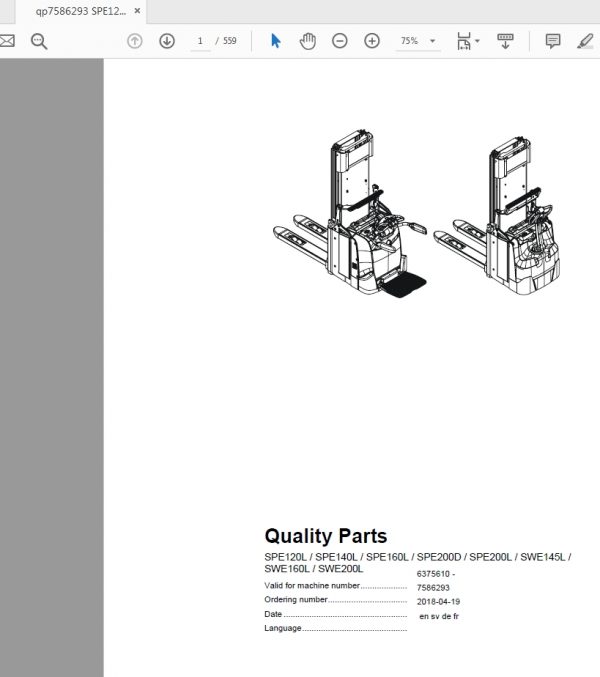Add a comment with speech bubble icon
Viewport: 600px width, 677px height.
click(553, 41)
